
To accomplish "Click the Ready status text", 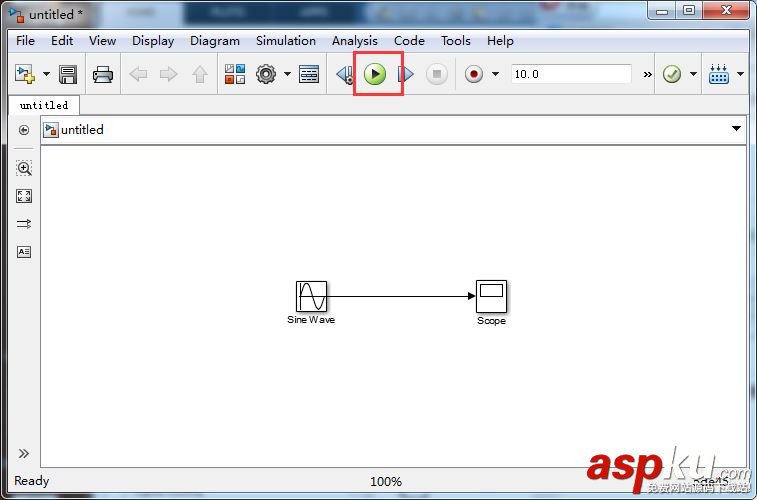I will (32, 481).
